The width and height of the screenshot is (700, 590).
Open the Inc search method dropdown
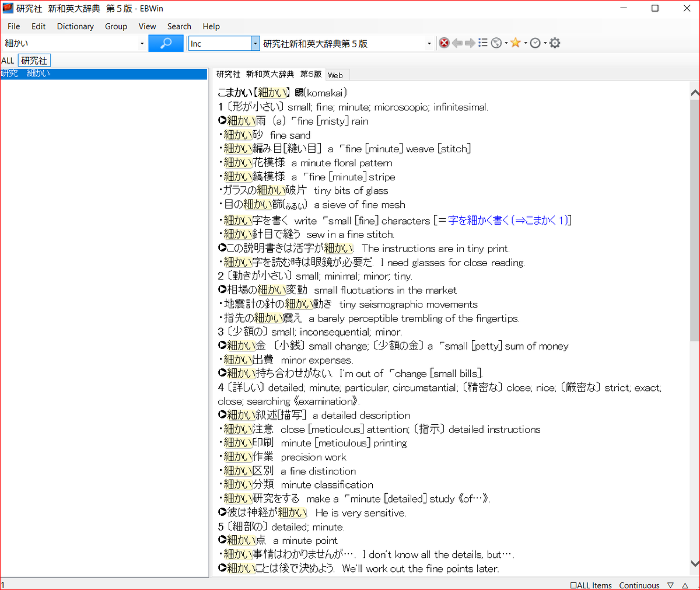255,44
